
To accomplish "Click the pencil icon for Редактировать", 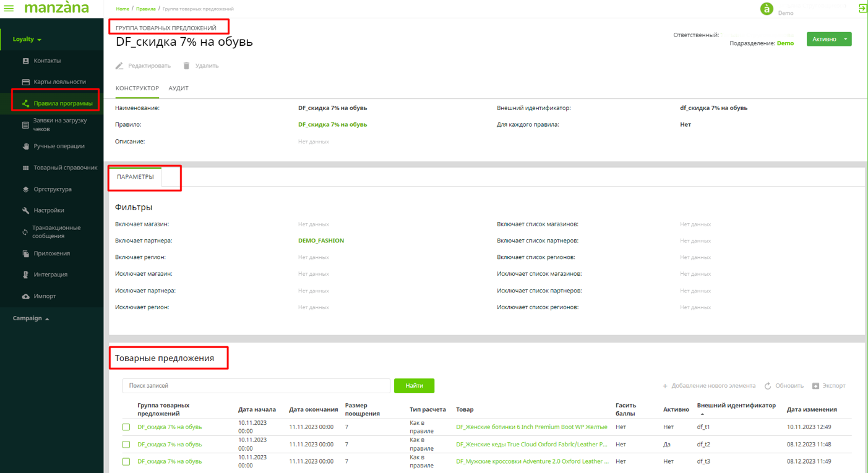I will pos(119,66).
